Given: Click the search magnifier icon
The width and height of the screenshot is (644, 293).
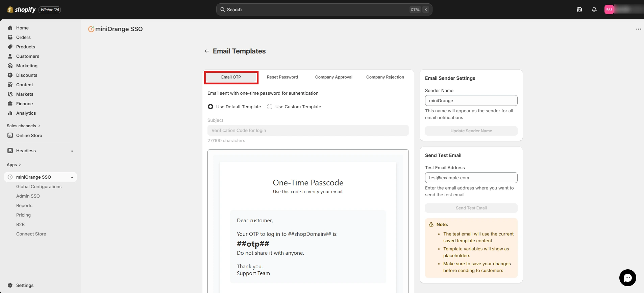Looking at the screenshot, I should [223, 9].
